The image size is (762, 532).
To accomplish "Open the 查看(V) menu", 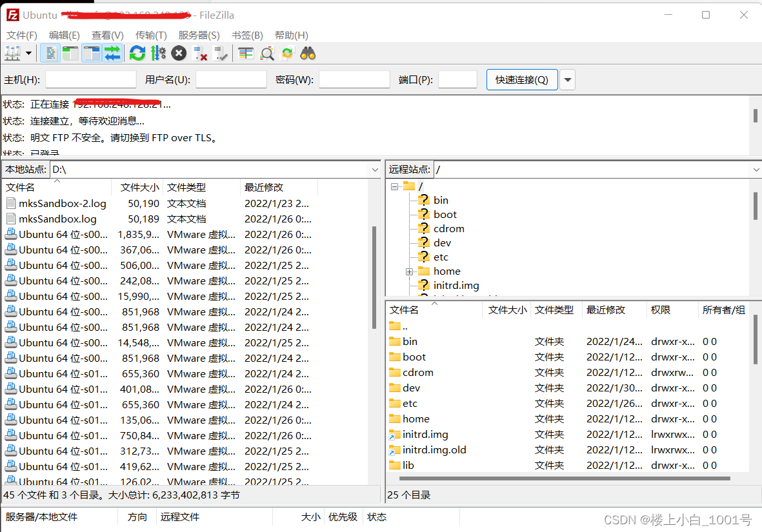I will click(107, 35).
